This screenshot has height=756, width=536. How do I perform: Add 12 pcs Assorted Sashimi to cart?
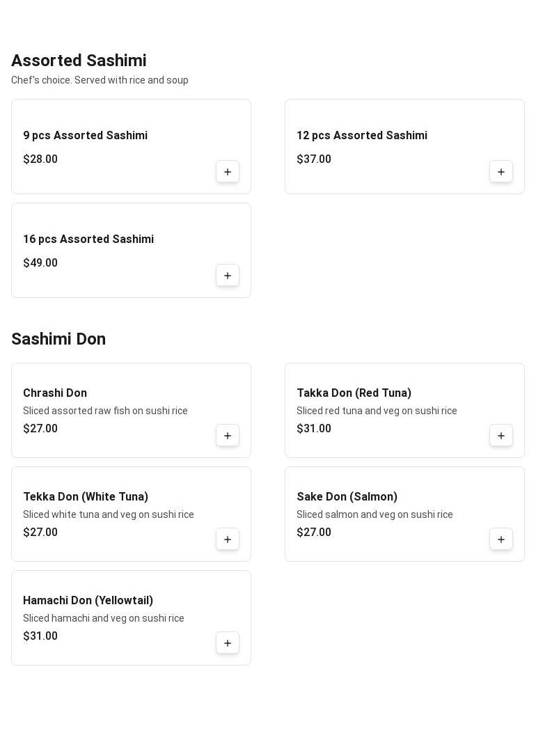[x=501, y=172]
